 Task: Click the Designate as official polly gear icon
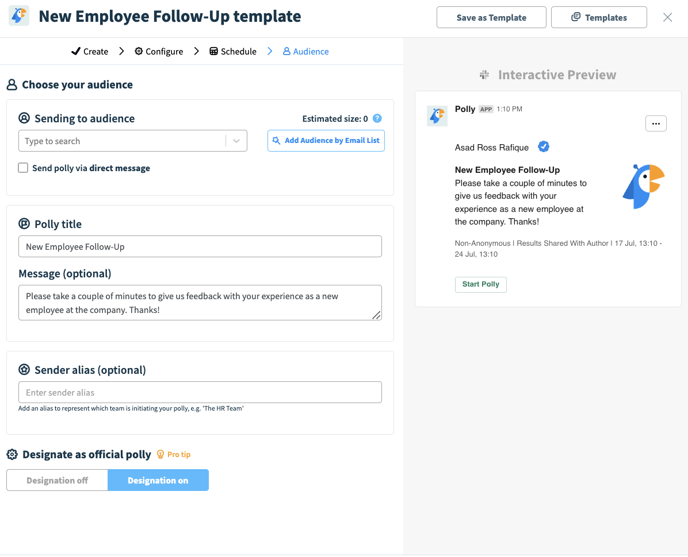pyautogui.click(x=12, y=454)
